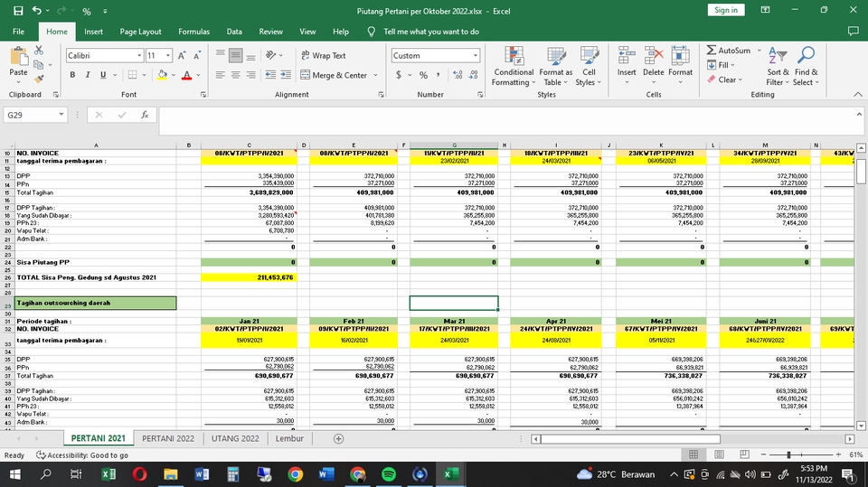Apply Align Left to cell text

(221, 75)
